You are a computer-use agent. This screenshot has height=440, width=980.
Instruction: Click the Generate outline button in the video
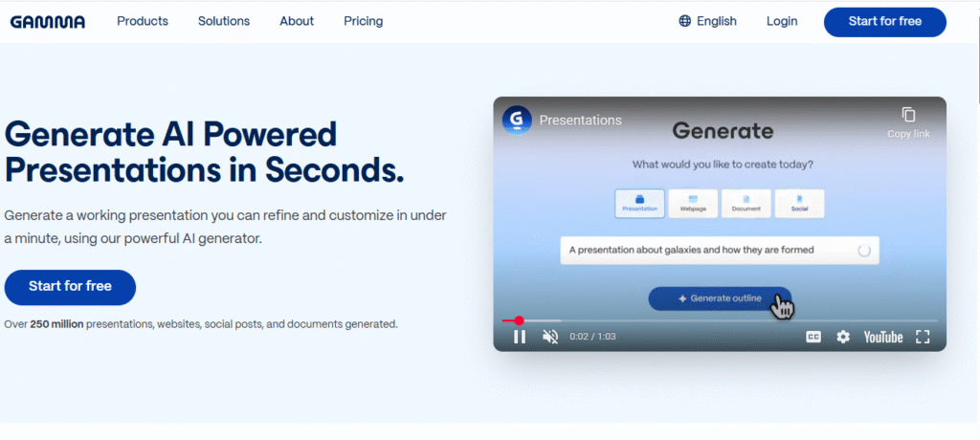coord(720,298)
